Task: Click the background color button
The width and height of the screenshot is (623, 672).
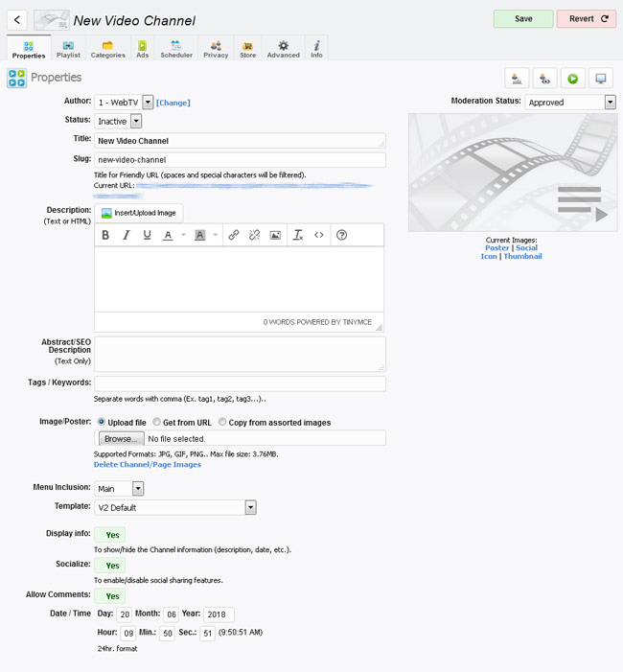Action: 199,235
